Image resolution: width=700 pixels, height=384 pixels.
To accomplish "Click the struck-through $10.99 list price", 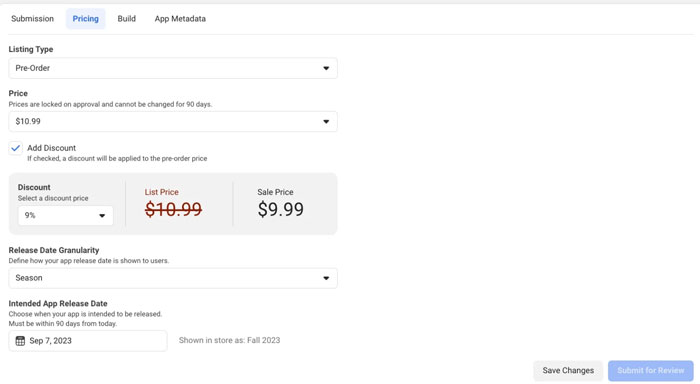I will [x=173, y=209].
